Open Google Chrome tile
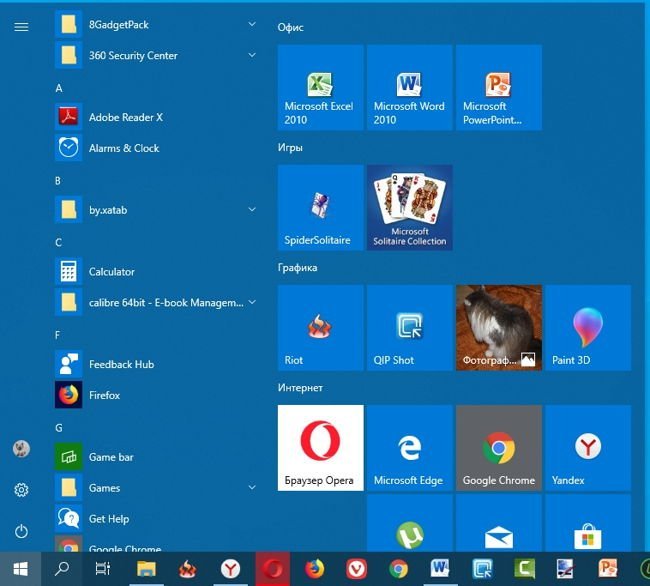Image resolution: width=650 pixels, height=586 pixels. tap(499, 448)
